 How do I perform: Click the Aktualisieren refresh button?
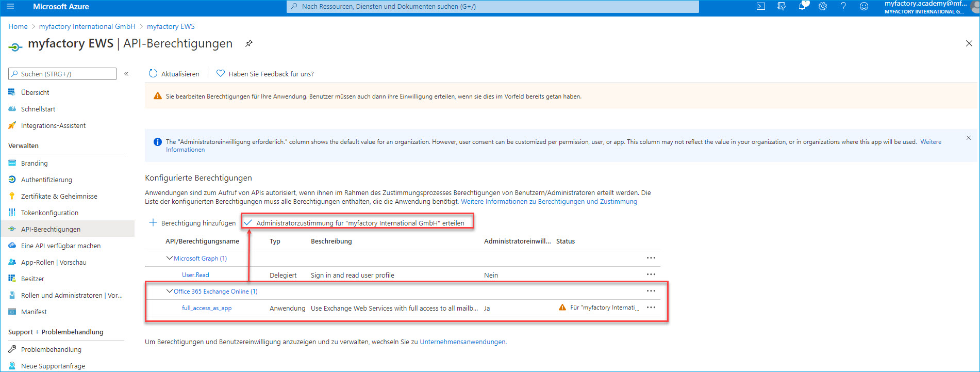coord(174,74)
